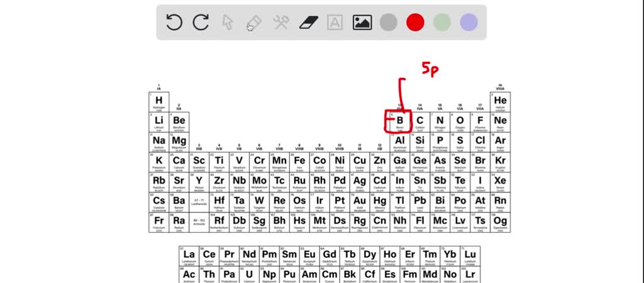Activate the black eraser tool
Viewport: 644px width, 283px height.
pyautogui.click(x=308, y=23)
